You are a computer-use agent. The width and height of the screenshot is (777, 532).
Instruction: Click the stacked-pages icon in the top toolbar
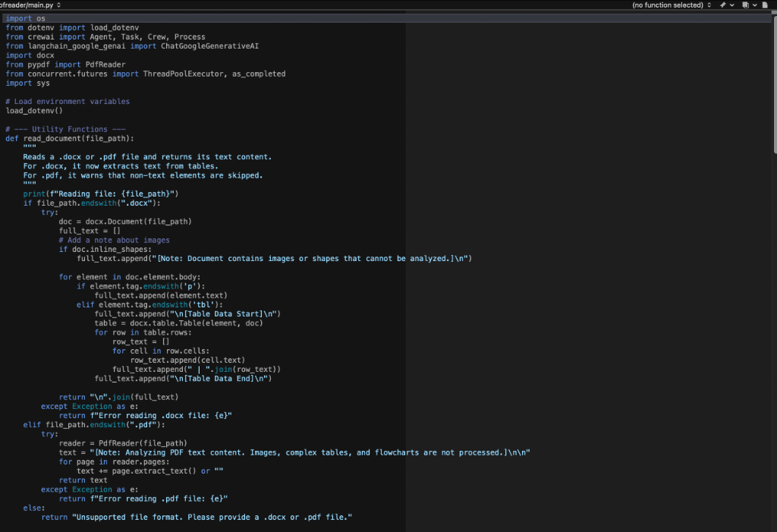pyautogui.click(x=746, y=5)
